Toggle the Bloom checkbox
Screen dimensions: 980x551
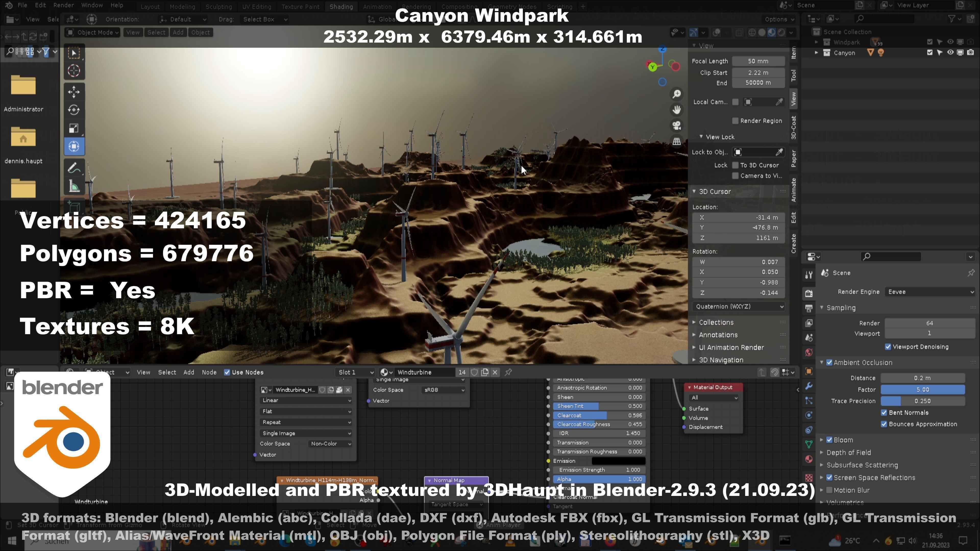coord(829,440)
